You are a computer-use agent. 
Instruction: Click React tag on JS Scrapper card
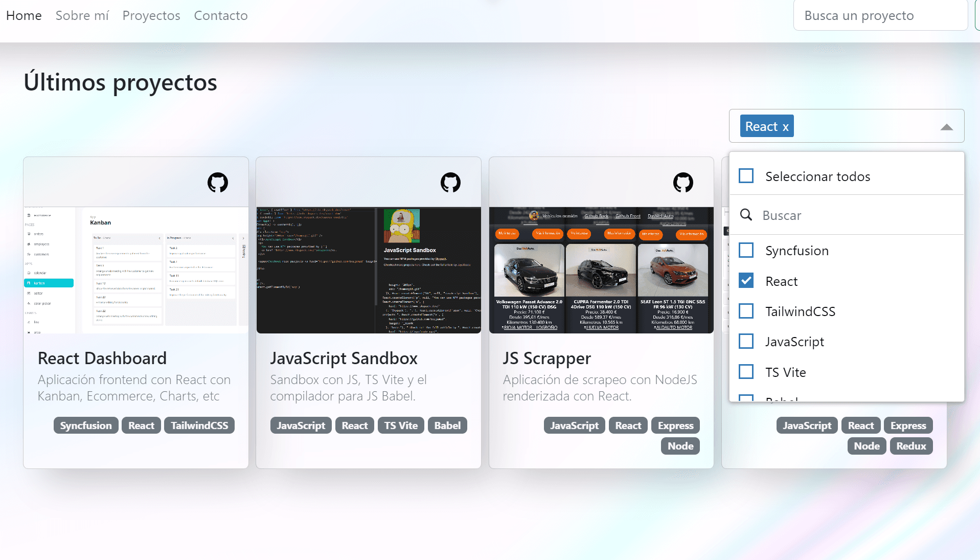tap(628, 425)
